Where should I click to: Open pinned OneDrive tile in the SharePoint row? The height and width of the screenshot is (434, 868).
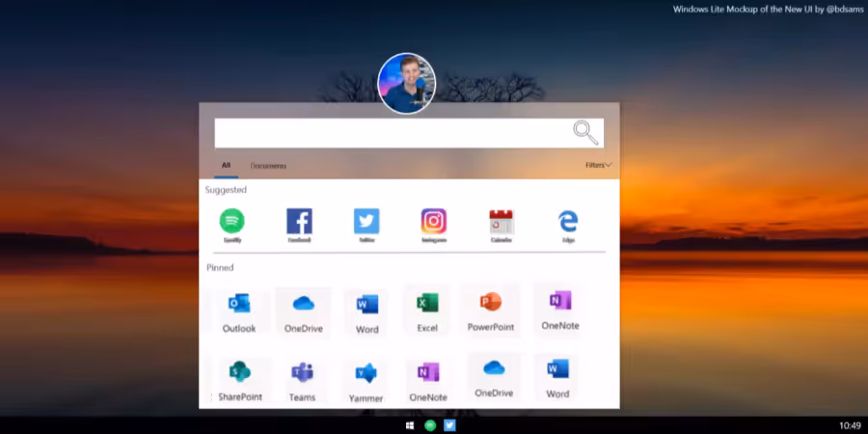coord(494,377)
